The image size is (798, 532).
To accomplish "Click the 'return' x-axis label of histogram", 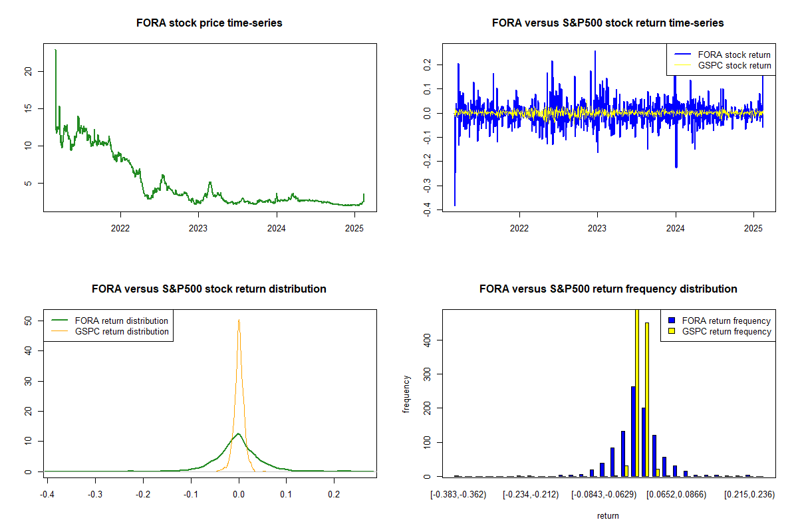I will click(608, 515).
